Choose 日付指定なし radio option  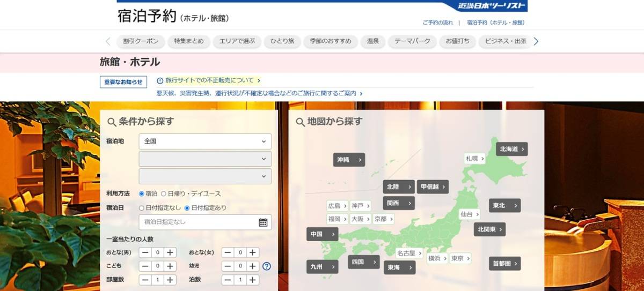[142, 207]
